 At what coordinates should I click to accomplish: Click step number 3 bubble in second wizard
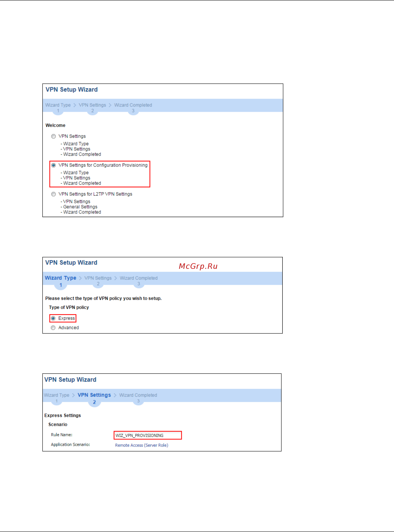coord(139,284)
